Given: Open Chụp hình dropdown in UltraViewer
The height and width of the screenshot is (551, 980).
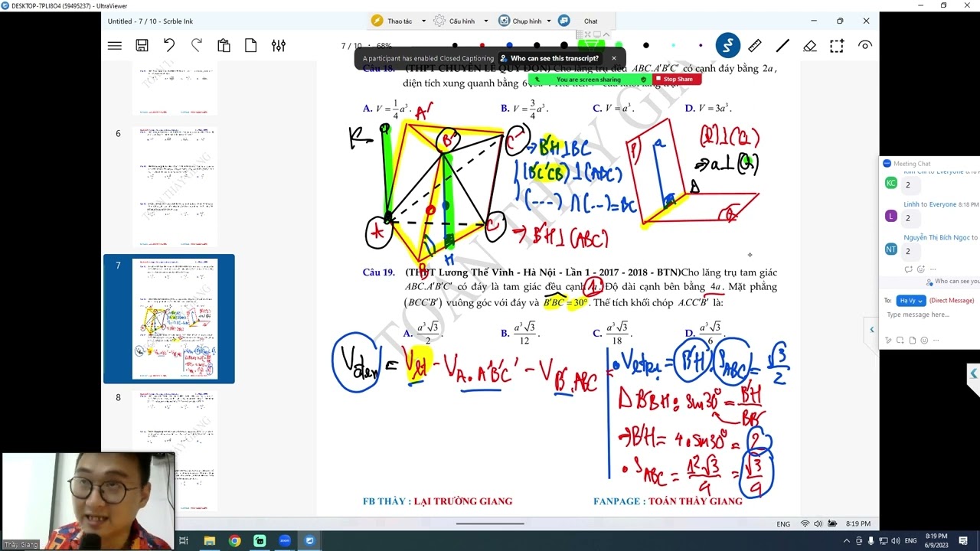Looking at the screenshot, I should tap(525, 21).
